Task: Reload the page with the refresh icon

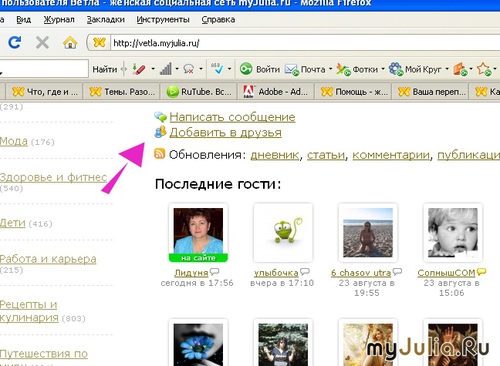Action: coord(15,42)
